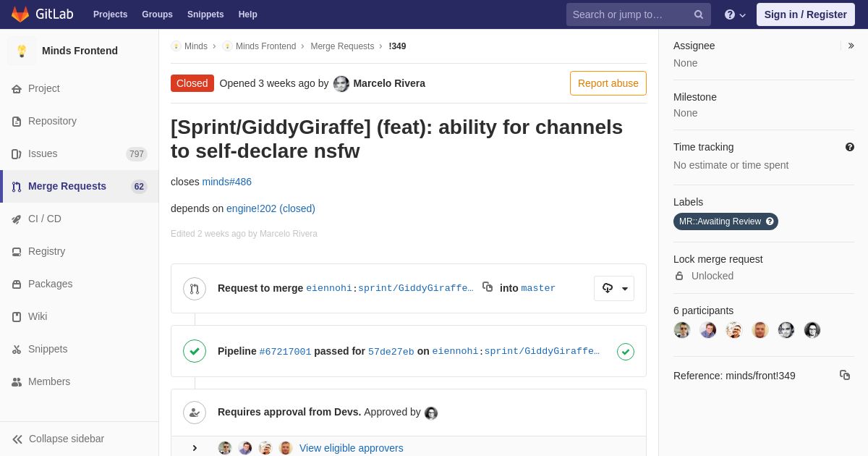Image resolution: width=868 pixels, height=456 pixels.
Task: Click the pipeline branch link after 'on'
Action: coord(516,352)
